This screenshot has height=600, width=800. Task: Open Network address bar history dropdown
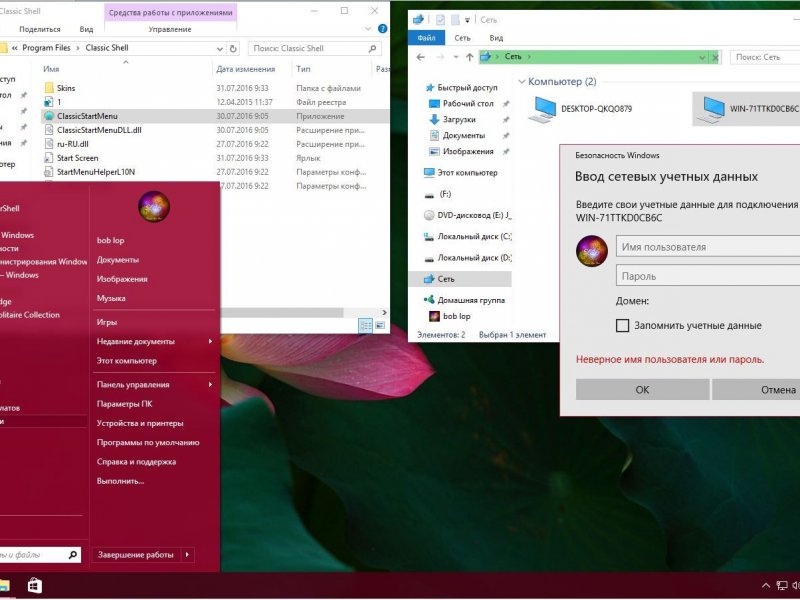point(703,57)
